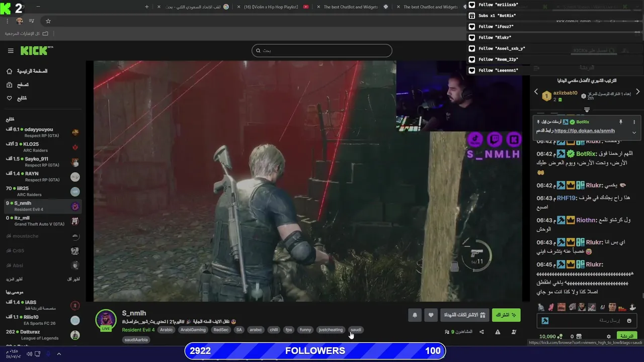Open the browse sidebar item
The height and width of the screenshot is (362, 644).
click(x=18, y=85)
